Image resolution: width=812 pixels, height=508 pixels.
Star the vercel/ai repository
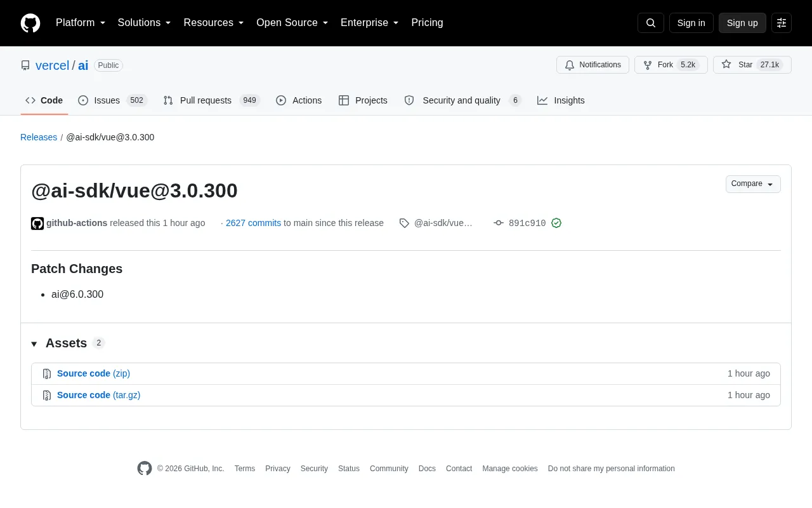tap(752, 65)
